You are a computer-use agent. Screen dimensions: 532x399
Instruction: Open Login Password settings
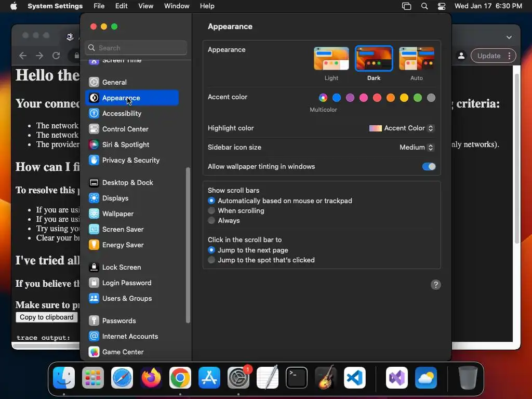coord(131,283)
